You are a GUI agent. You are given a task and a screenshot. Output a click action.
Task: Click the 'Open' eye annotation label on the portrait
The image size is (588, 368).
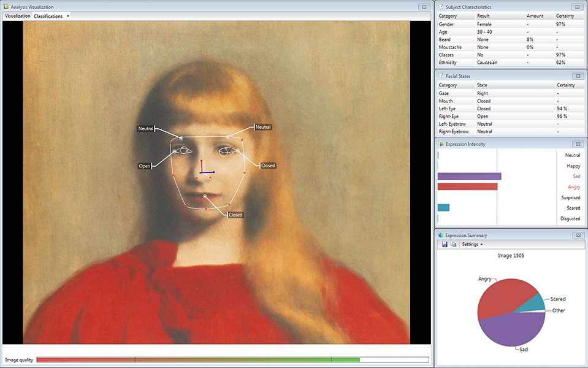point(145,166)
